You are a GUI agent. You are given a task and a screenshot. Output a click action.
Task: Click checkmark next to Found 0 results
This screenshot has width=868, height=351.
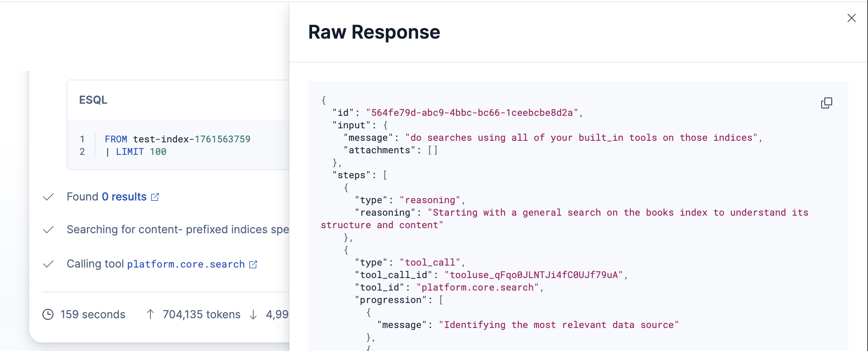tap(48, 197)
